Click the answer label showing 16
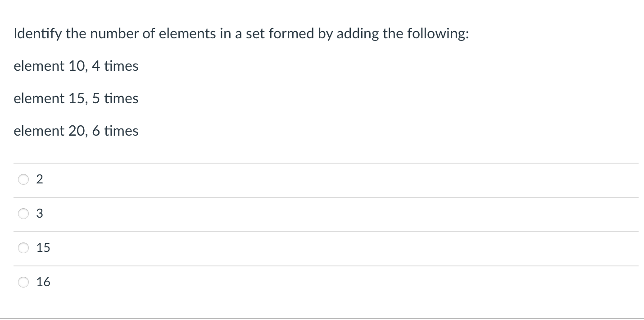Image resolution: width=644 pixels, height=320 pixels. pos(43,282)
